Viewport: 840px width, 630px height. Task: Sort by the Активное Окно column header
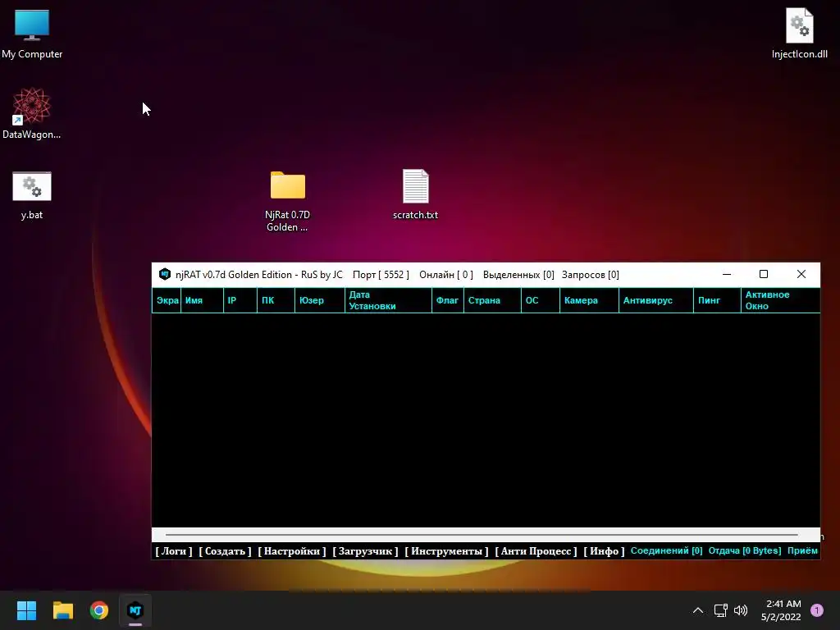(x=781, y=300)
